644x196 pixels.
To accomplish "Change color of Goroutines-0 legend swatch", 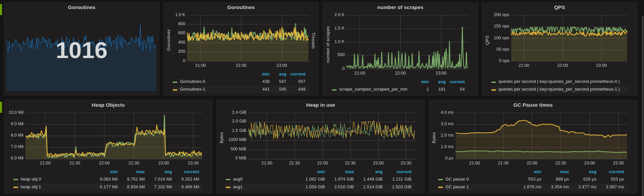I will pyautogui.click(x=175, y=82).
